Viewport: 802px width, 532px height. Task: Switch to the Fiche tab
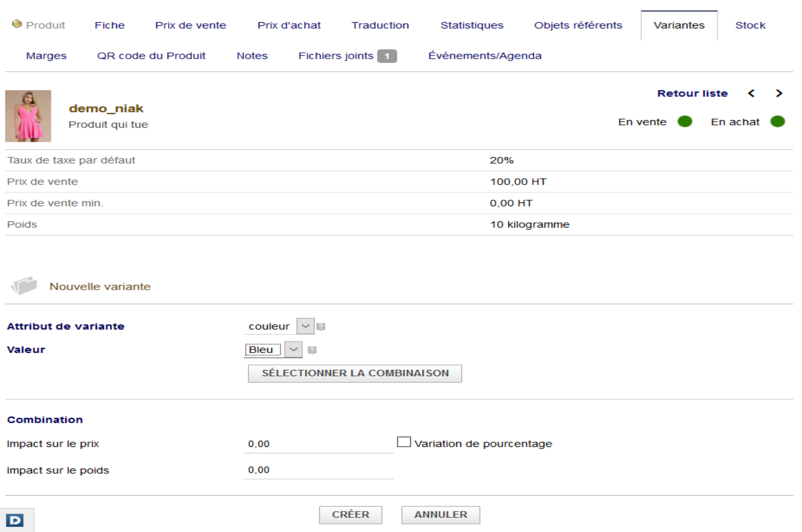110,25
